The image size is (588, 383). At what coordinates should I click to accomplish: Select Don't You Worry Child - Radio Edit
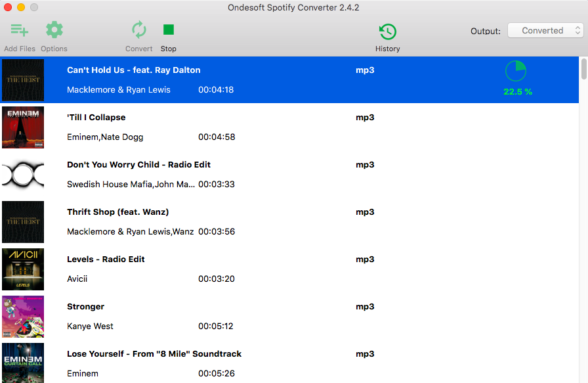(x=138, y=165)
